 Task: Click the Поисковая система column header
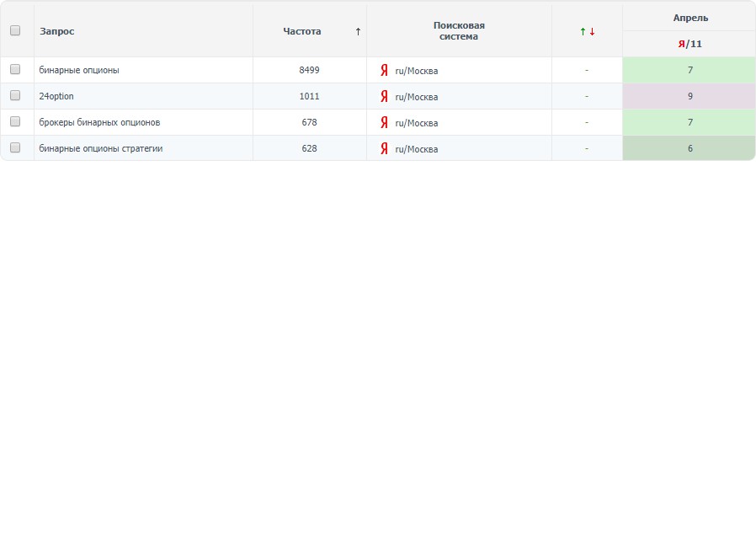point(459,31)
